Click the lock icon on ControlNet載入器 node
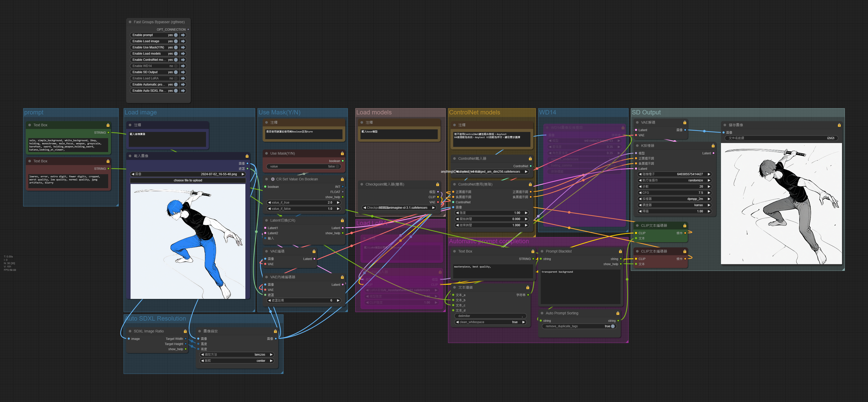The image size is (868, 402). point(530,158)
